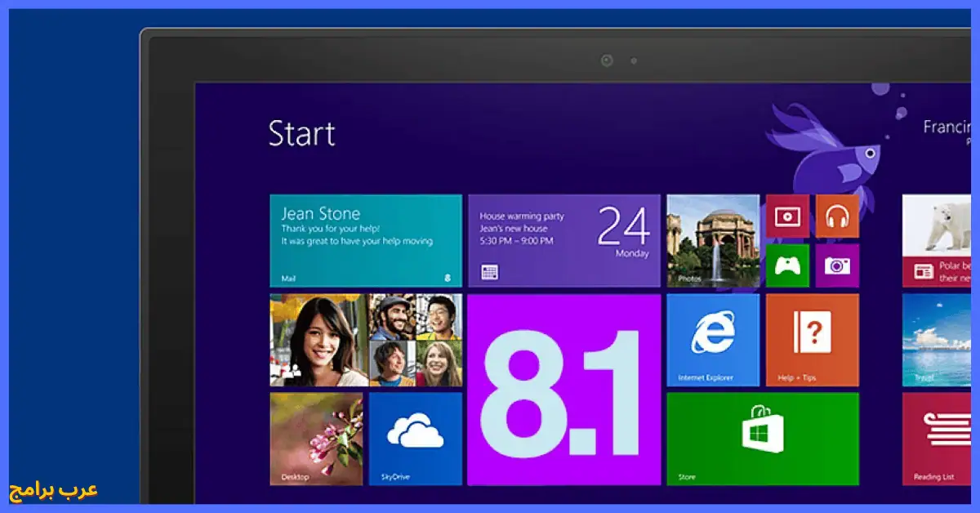
Task: Open the Store tile
Action: click(x=763, y=439)
